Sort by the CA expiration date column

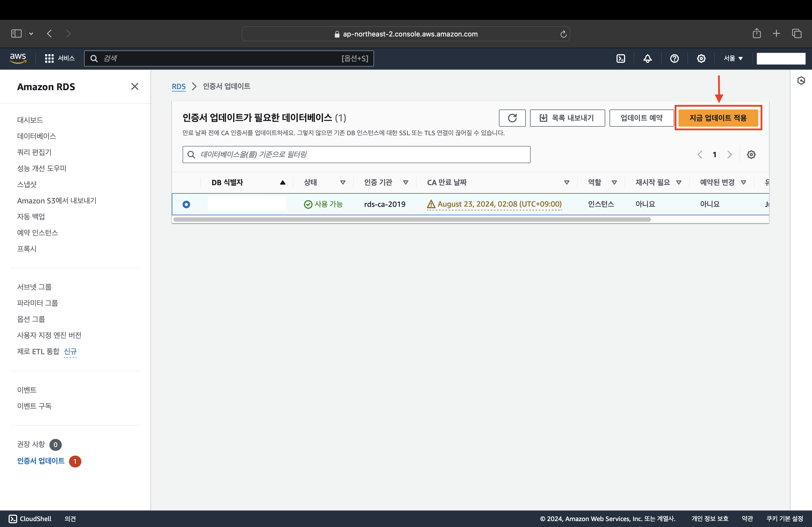447,182
